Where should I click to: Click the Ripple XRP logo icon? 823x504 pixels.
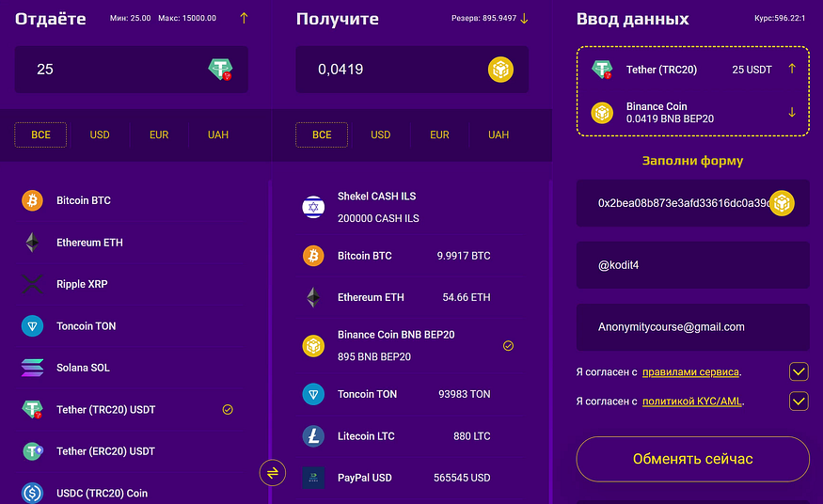pos(32,284)
